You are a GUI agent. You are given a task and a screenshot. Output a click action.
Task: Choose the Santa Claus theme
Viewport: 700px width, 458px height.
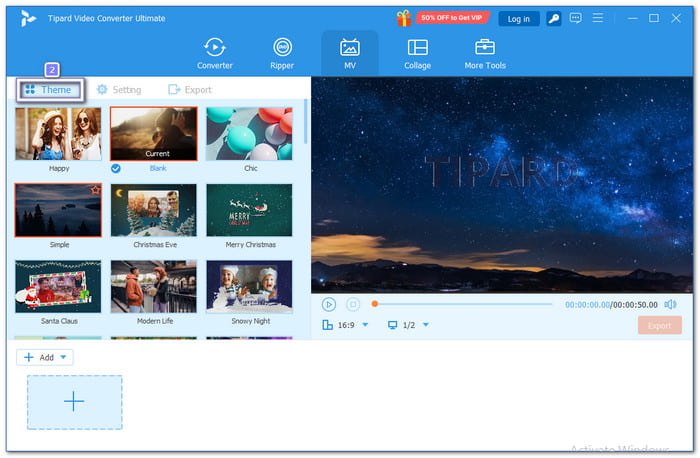[58, 287]
